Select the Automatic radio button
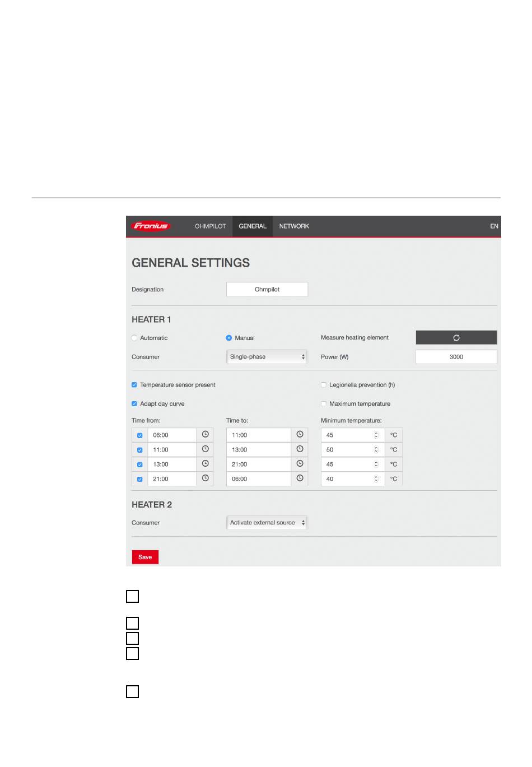This screenshot has width=532, height=767. 134,338
